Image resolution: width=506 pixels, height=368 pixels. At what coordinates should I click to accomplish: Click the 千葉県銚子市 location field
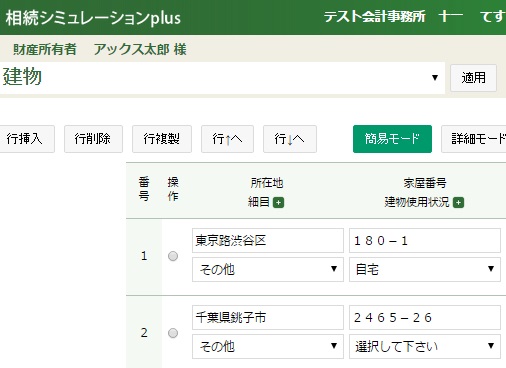click(x=268, y=317)
